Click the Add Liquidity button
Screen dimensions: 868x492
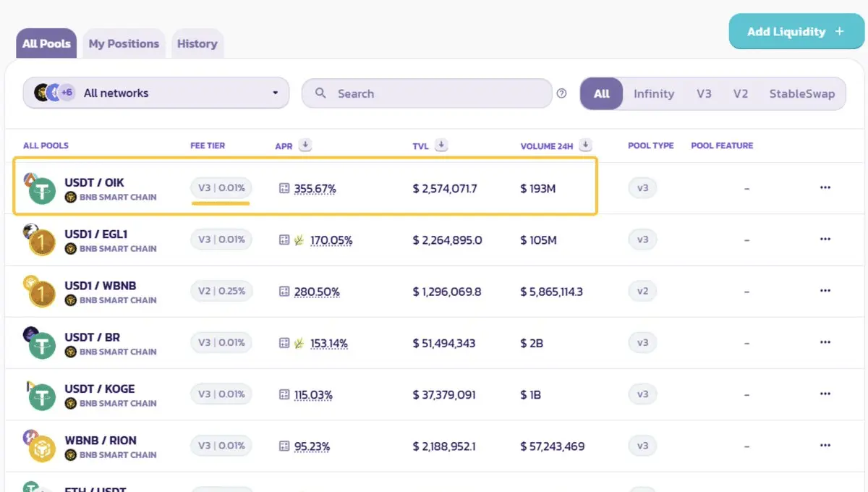pyautogui.click(x=796, y=31)
